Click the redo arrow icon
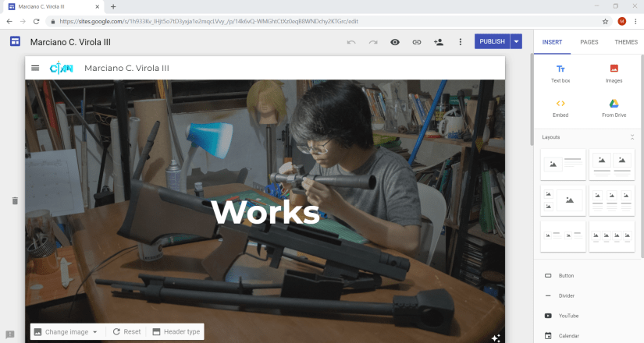 pos(373,42)
